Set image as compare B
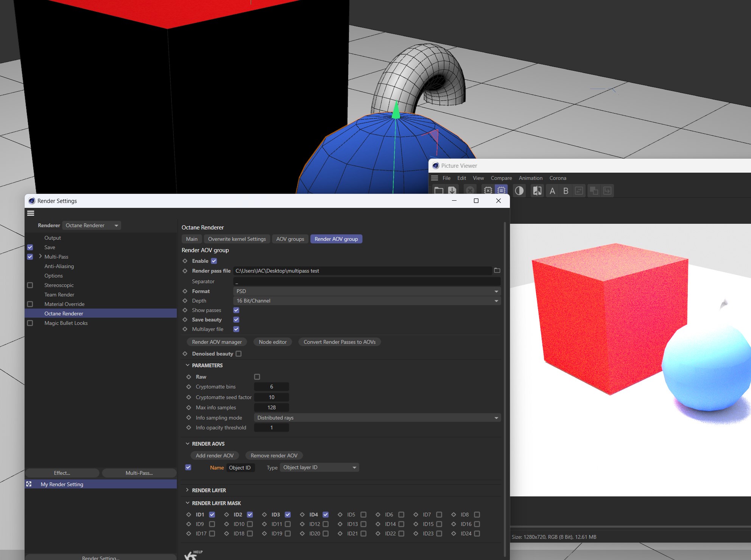This screenshot has height=560, width=751. click(566, 190)
